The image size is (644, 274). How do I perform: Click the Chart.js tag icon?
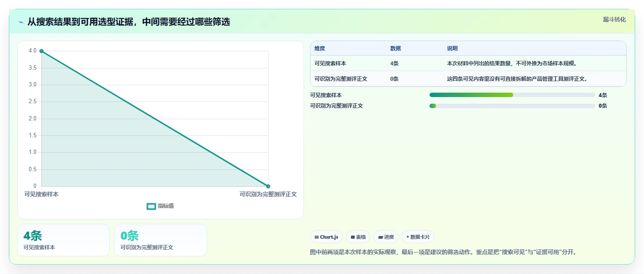point(317,237)
